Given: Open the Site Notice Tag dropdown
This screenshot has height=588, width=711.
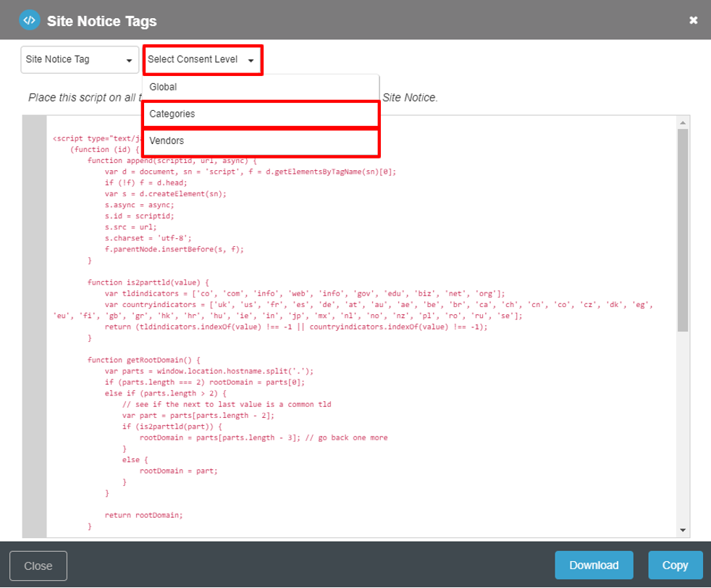Looking at the screenshot, I should tap(80, 59).
